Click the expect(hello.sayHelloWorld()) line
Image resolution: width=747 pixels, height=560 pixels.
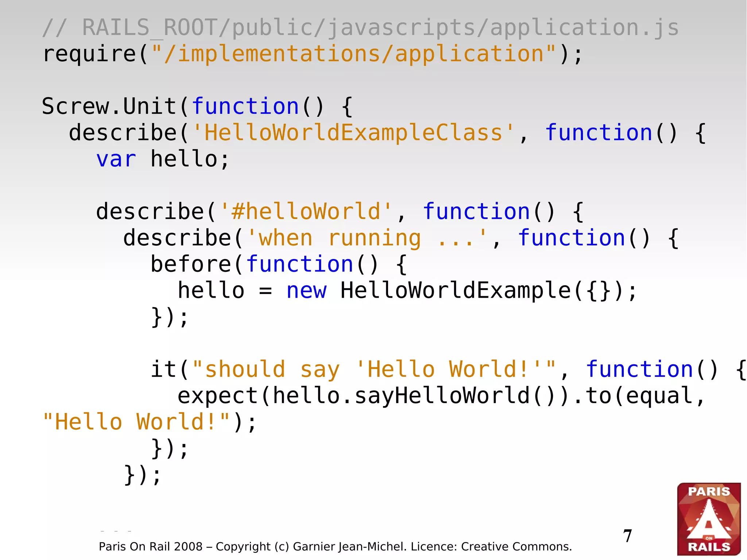441,395
